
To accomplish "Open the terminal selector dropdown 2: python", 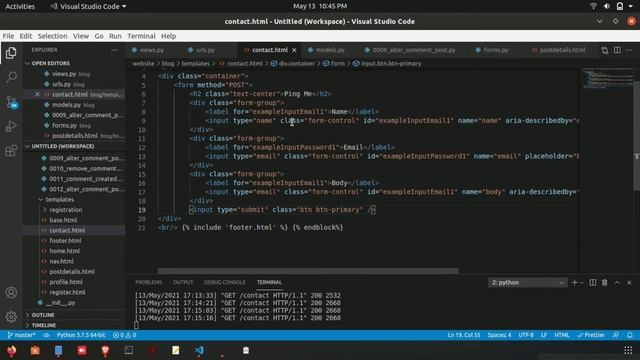I will pos(527,282).
